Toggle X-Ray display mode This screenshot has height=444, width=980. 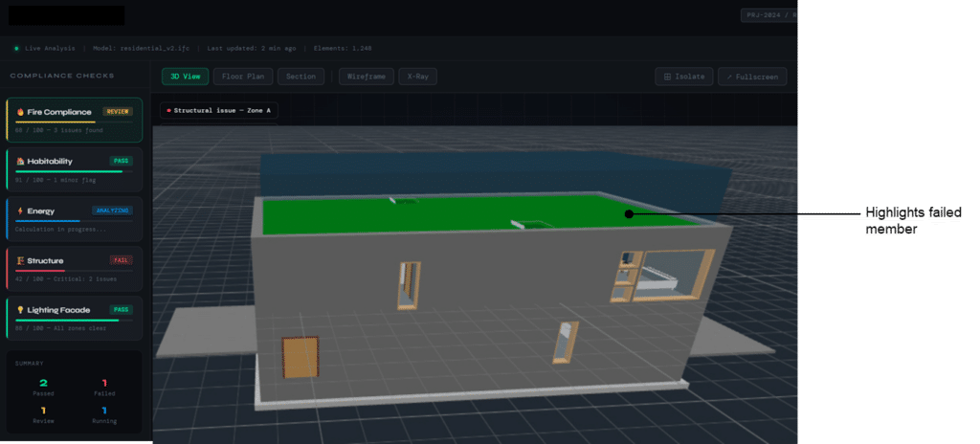click(x=417, y=77)
